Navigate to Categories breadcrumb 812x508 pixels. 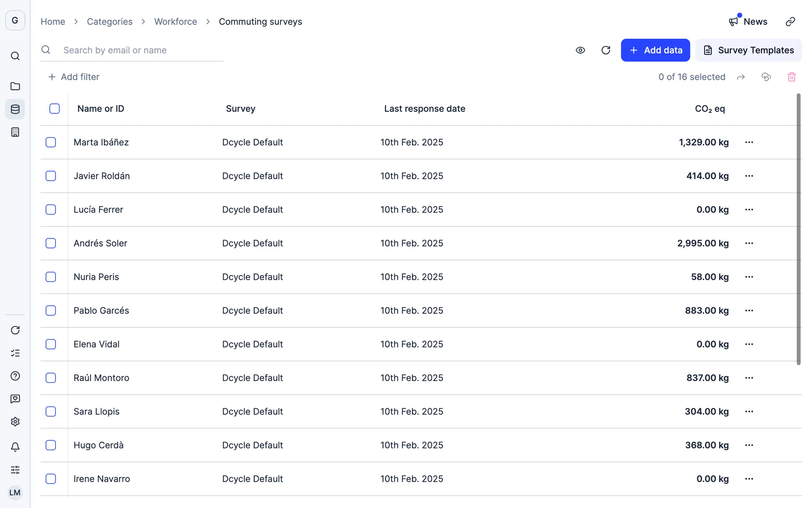110,22
